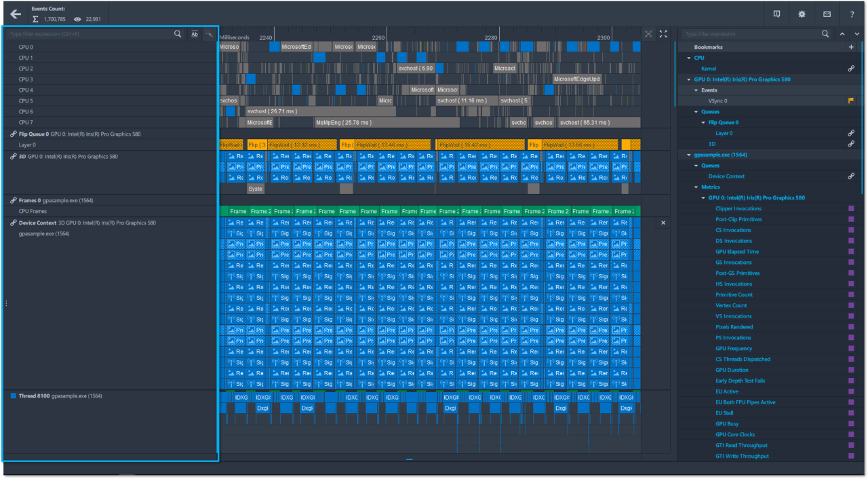Click the svchost { 65.31 ms } block on CPU 7
The image size is (868, 479).
coord(598,122)
